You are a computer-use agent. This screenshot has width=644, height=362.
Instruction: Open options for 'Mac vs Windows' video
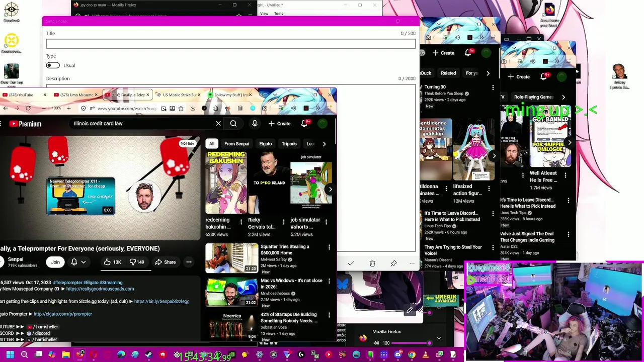tap(329, 281)
